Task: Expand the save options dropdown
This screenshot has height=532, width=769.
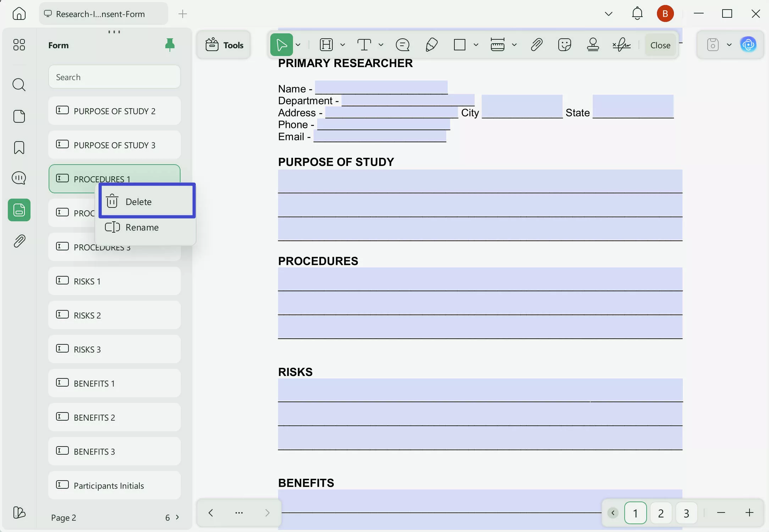Action: pyautogui.click(x=729, y=45)
